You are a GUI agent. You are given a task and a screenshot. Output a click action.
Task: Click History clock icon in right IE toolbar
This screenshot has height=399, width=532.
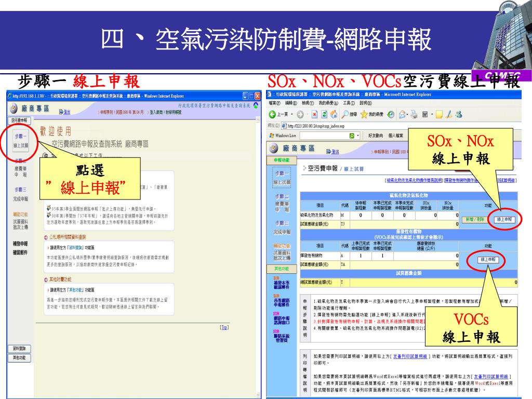pos(391,115)
